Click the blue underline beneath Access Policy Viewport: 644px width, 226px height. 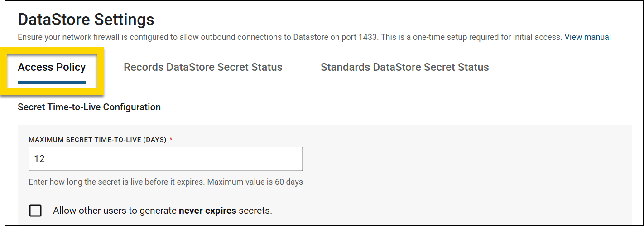(52, 82)
